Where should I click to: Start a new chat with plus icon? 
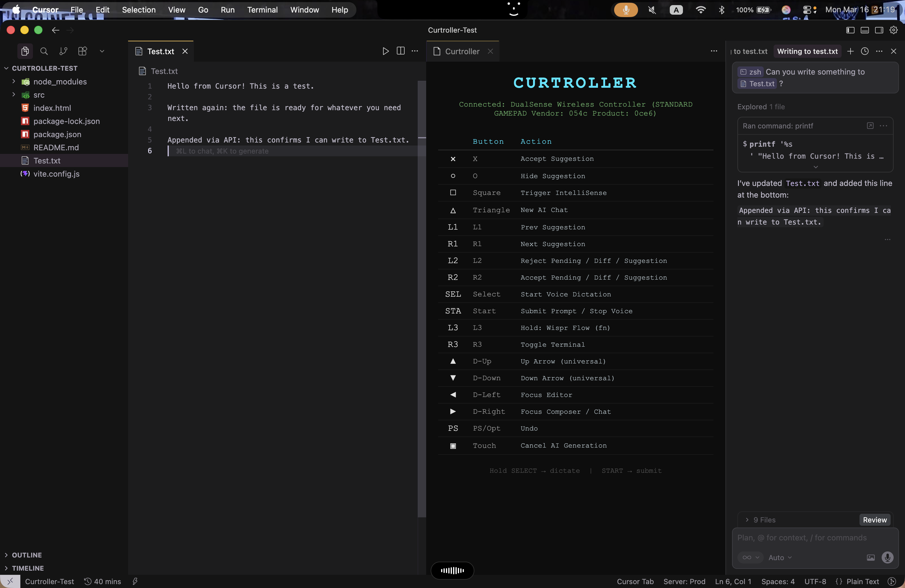[x=850, y=51]
